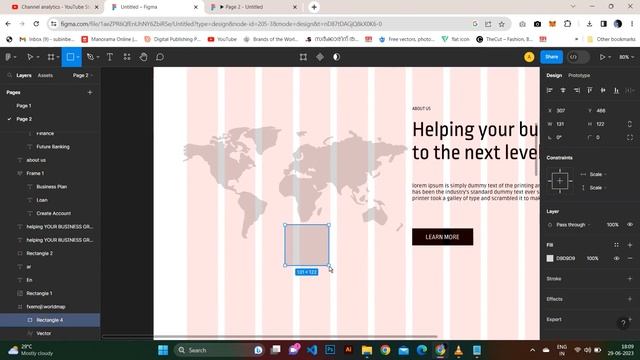Toggle constrain proportions lock
640x360 pixels.
coord(630,124)
